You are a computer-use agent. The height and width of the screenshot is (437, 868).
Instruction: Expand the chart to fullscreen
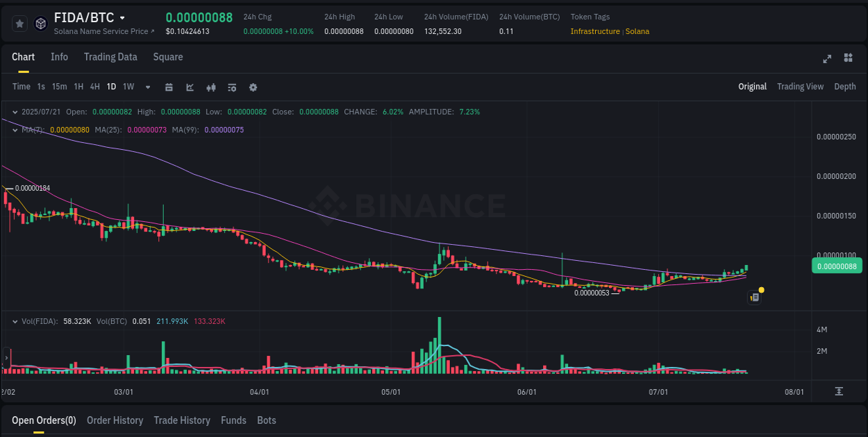tap(826, 59)
